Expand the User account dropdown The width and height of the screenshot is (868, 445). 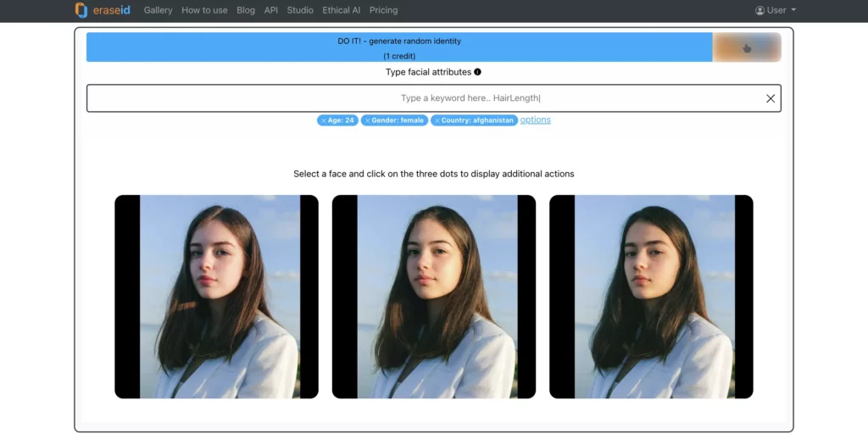tap(776, 10)
